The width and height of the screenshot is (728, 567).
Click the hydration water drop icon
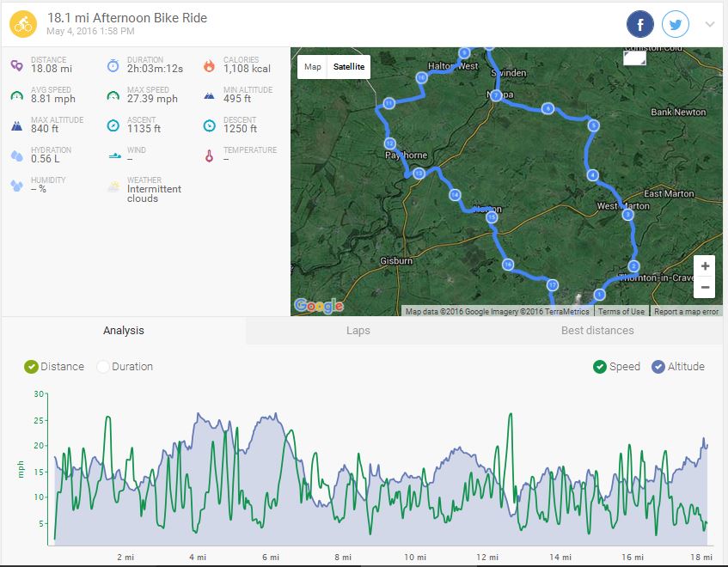(17, 155)
